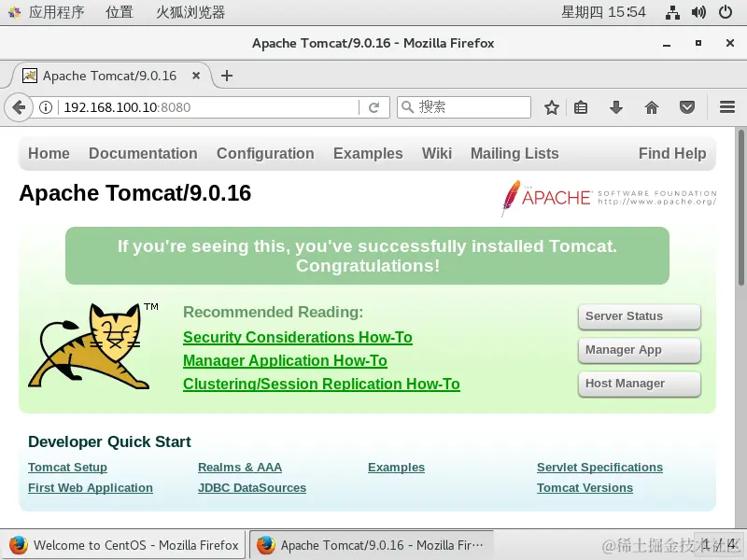Open Configuration in the navigation bar
This screenshot has height=560, width=747.
point(265,153)
